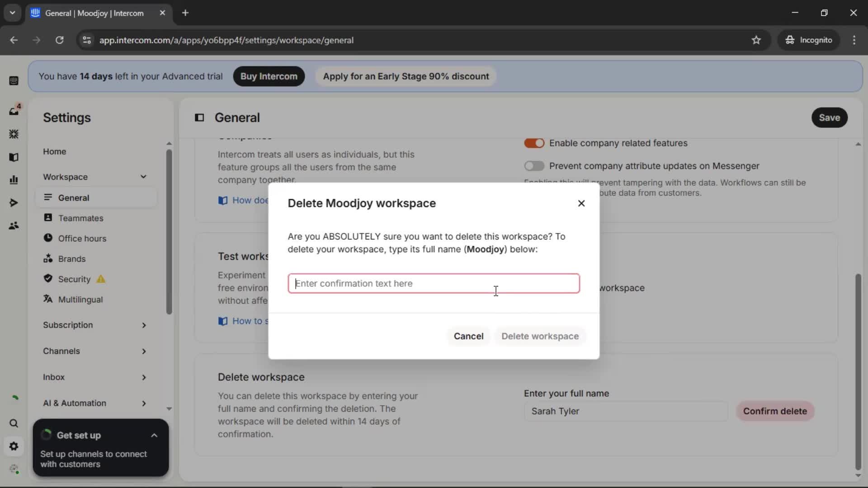Open the Intercom home logo icon

[x=14, y=80]
